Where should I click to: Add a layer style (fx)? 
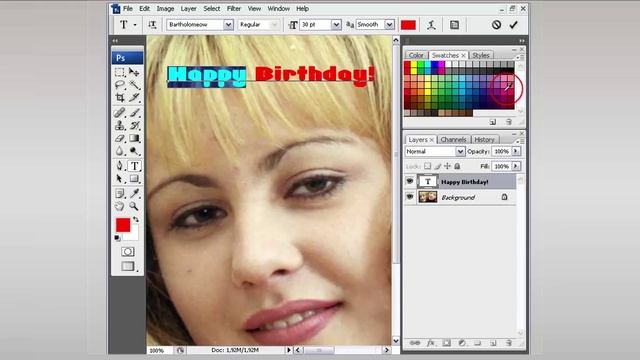tap(431, 343)
